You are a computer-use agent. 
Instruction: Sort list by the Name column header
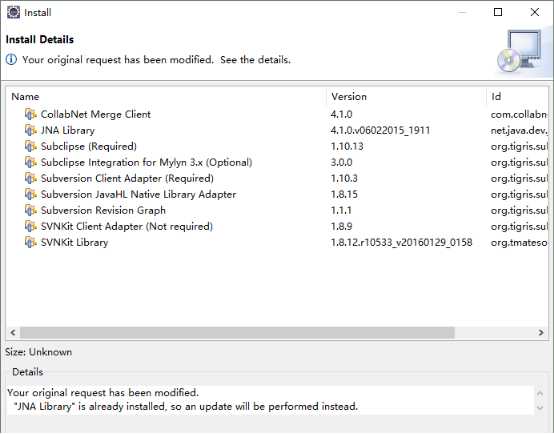coord(166,96)
